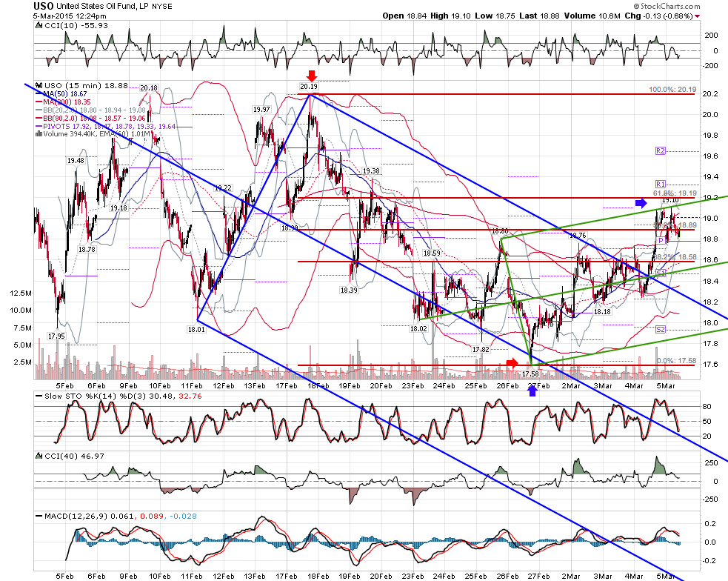Click the red down triangle after Chg
This screenshot has width=728, height=581.
coord(698,16)
